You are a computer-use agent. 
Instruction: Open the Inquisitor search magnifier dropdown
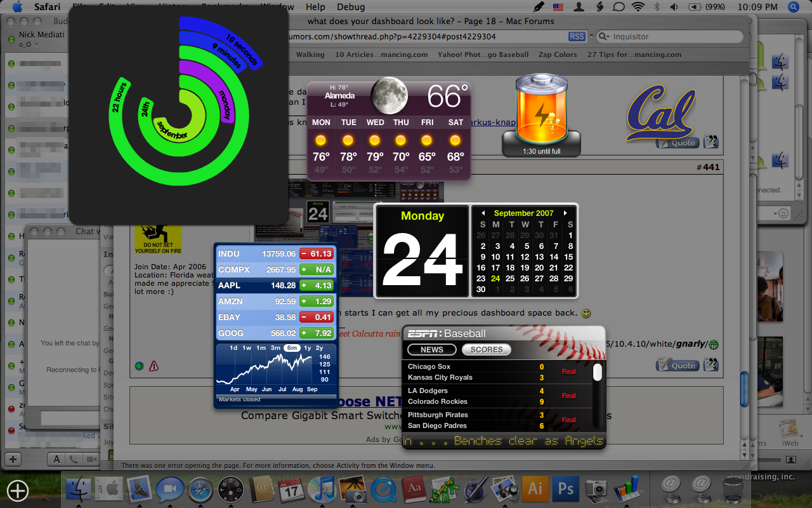coord(603,37)
